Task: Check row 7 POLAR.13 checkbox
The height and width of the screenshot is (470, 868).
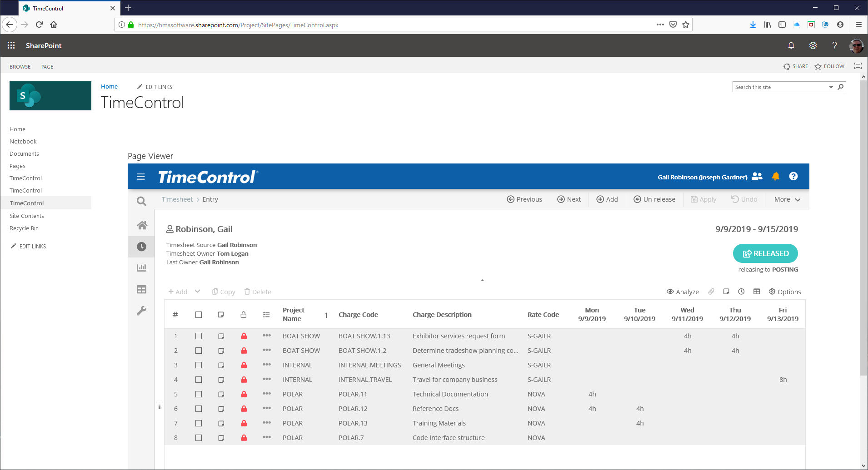Action: (x=199, y=423)
